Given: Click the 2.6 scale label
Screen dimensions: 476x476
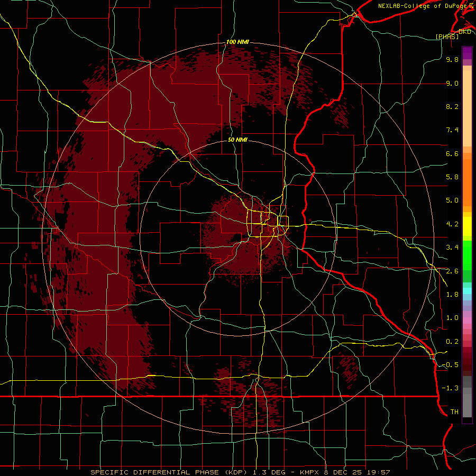Looking at the screenshot, I should [x=452, y=271].
